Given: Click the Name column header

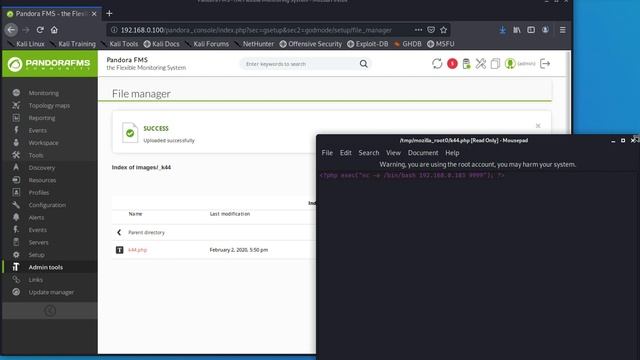Looking at the screenshot, I should (x=135, y=214).
